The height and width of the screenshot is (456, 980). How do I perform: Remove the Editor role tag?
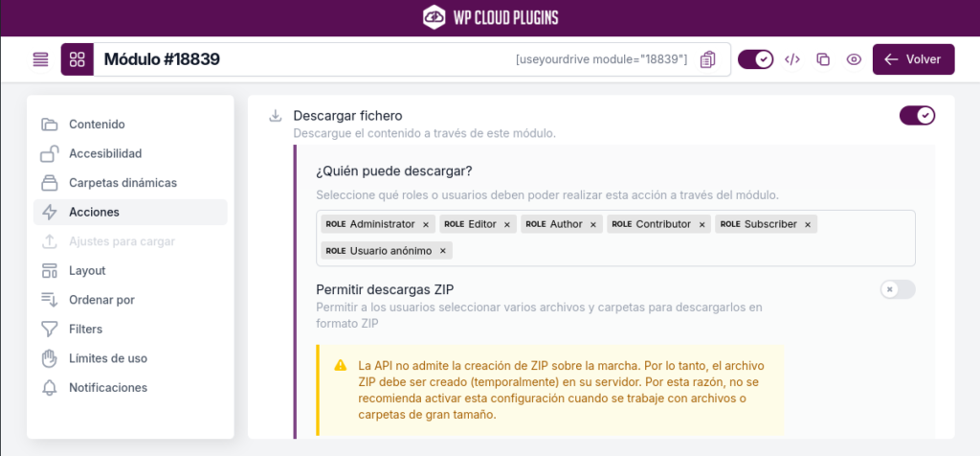[507, 224]
